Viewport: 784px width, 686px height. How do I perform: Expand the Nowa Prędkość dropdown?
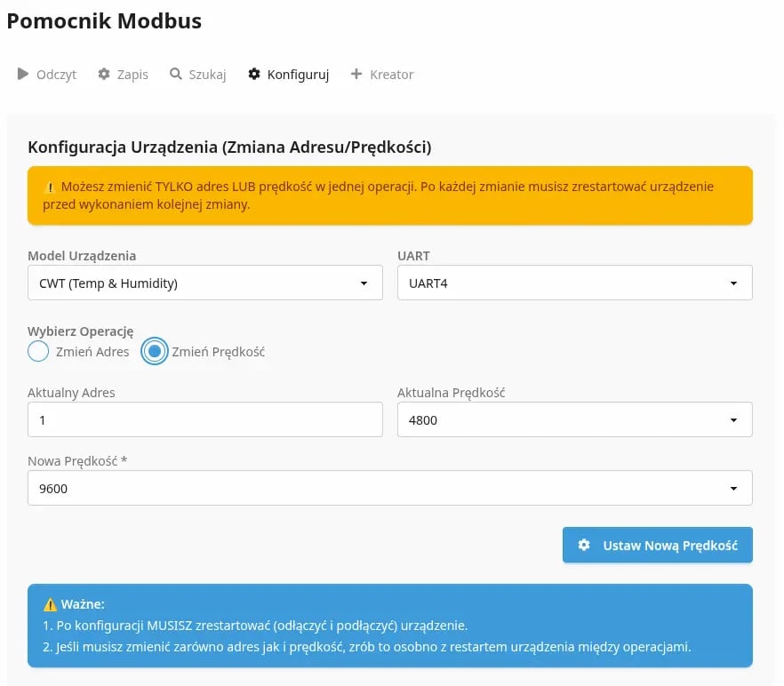click(389, 489)
